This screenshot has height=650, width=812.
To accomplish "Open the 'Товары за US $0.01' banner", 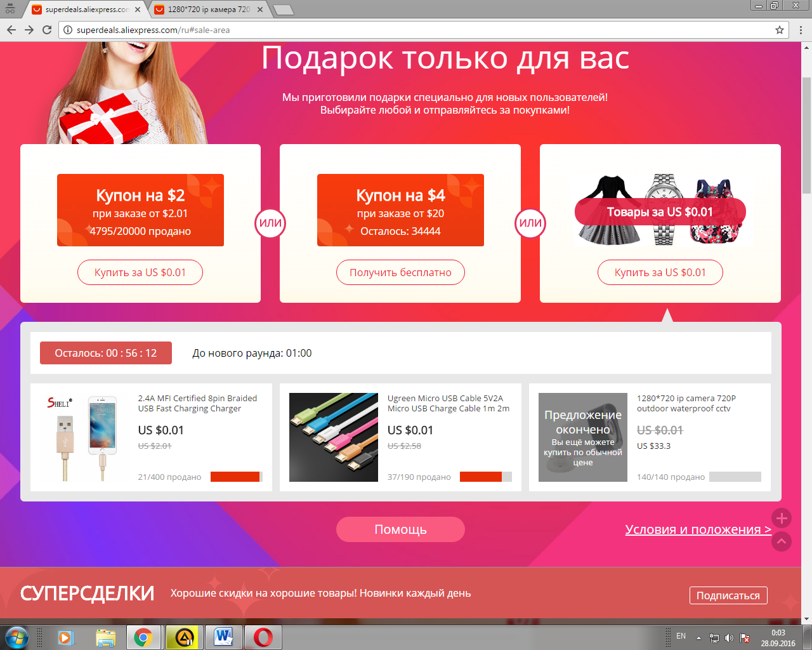I will click(660, 212).
